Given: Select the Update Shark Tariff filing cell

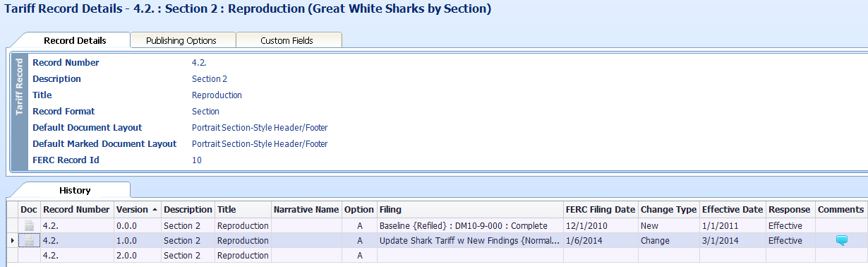Looking at the screenshot, I should pyautogui.click(x=471, y=240).
